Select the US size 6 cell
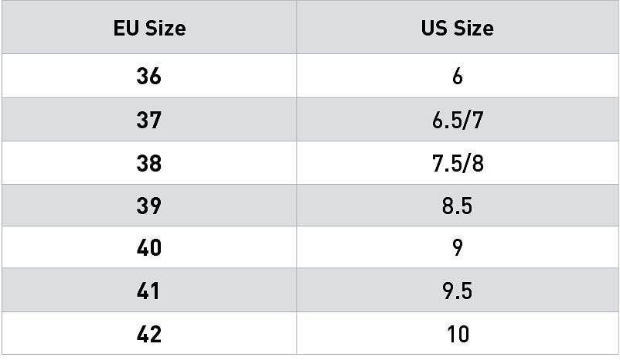 pos(458,77)
